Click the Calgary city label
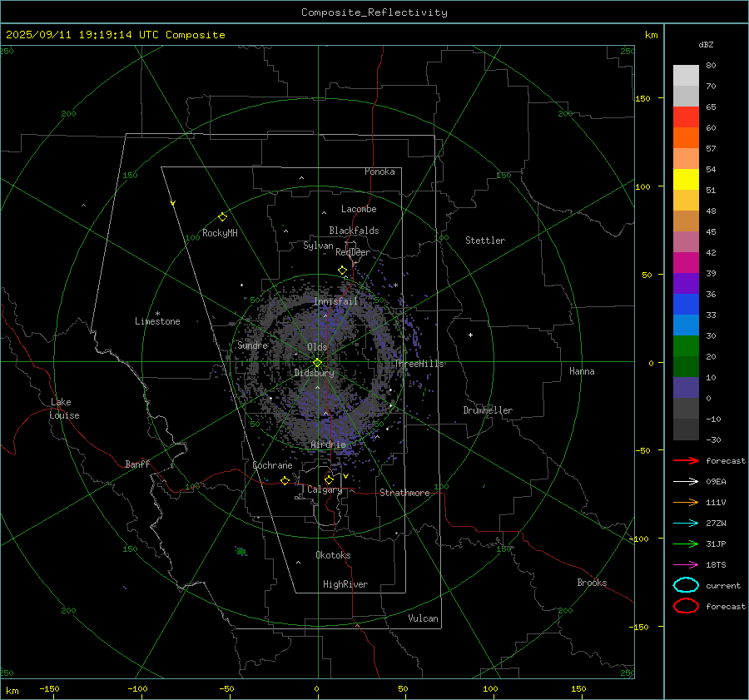The height and width of the screenshot is (700, 749). coord(325,489)
